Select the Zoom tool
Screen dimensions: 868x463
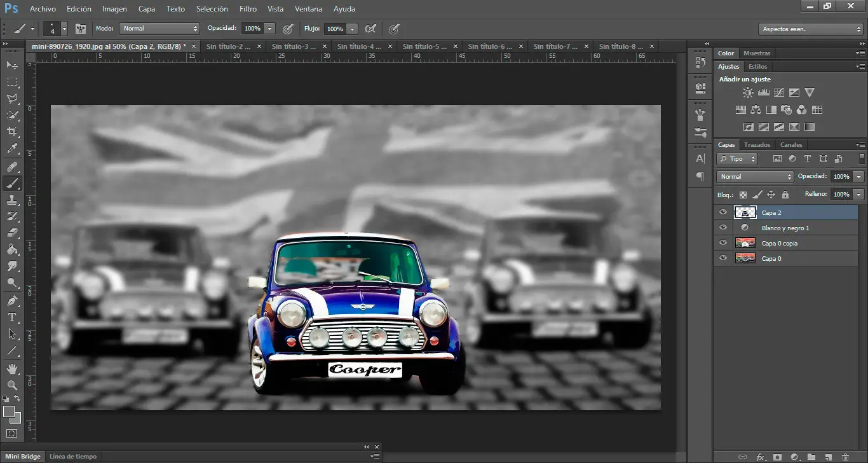tap(12, 385)
